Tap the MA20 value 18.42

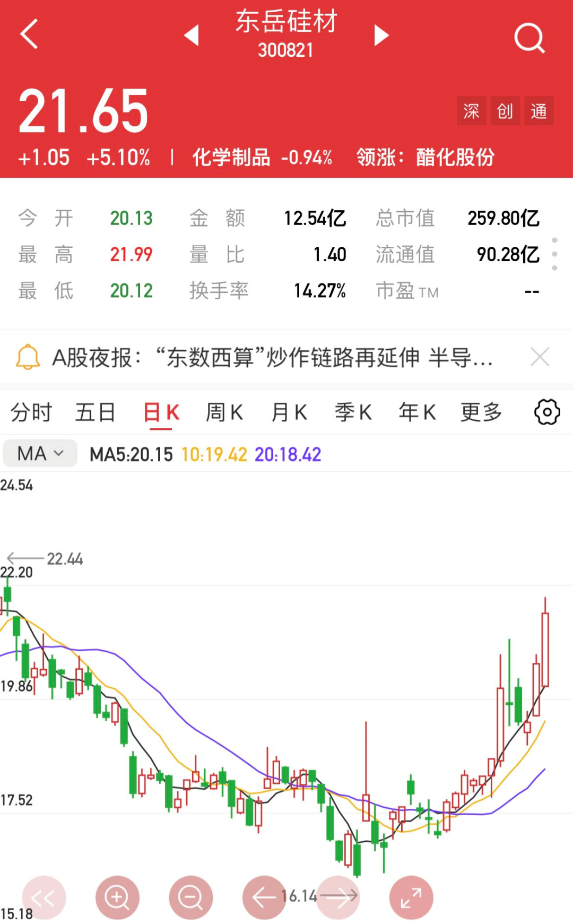coord(288,454)
